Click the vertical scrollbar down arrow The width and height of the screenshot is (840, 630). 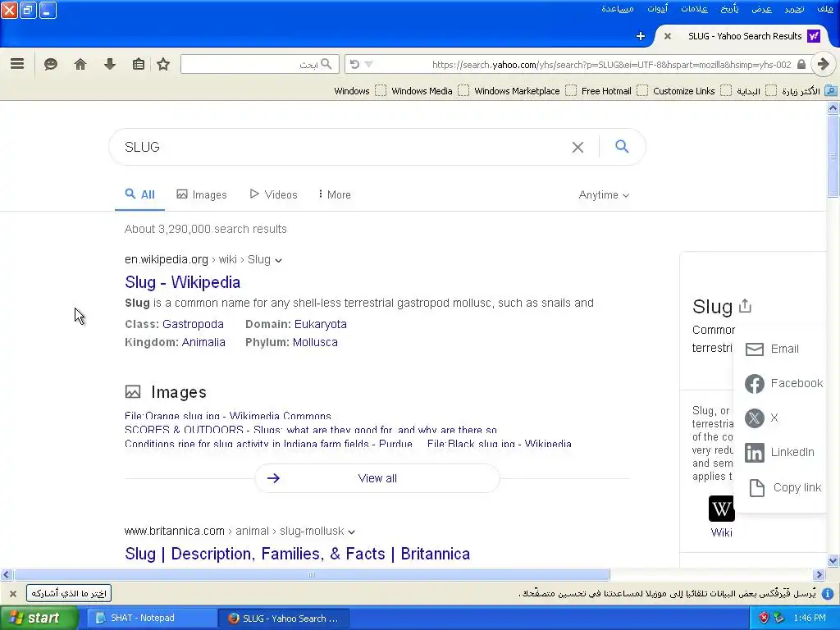[x=833, y=561]
